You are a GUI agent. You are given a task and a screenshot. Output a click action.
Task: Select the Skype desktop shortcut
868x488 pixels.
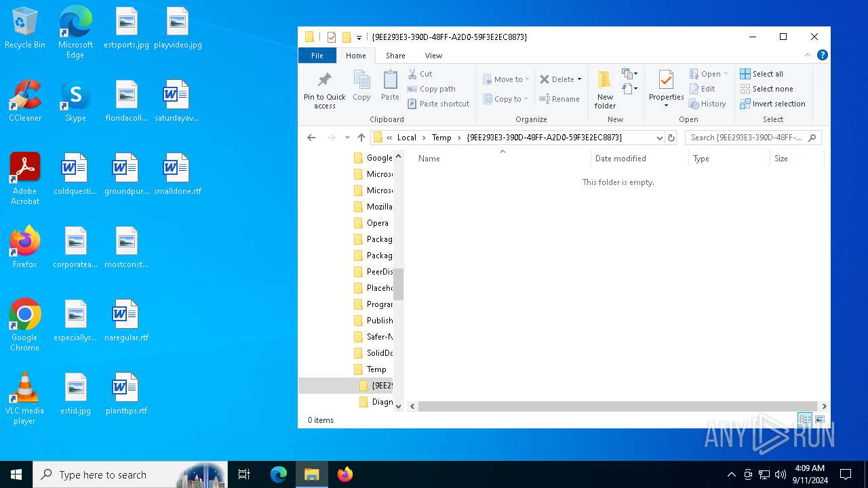tap(75, 101)
